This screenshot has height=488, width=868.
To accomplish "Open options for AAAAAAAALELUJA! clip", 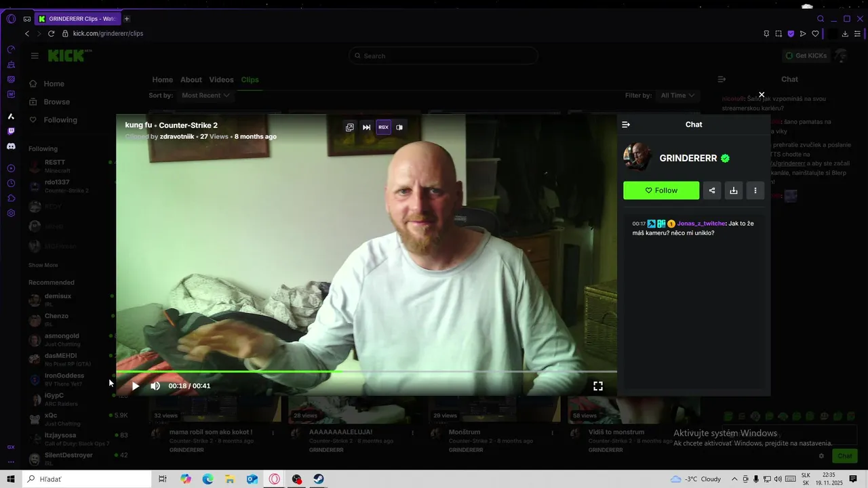I will (413, 432).
